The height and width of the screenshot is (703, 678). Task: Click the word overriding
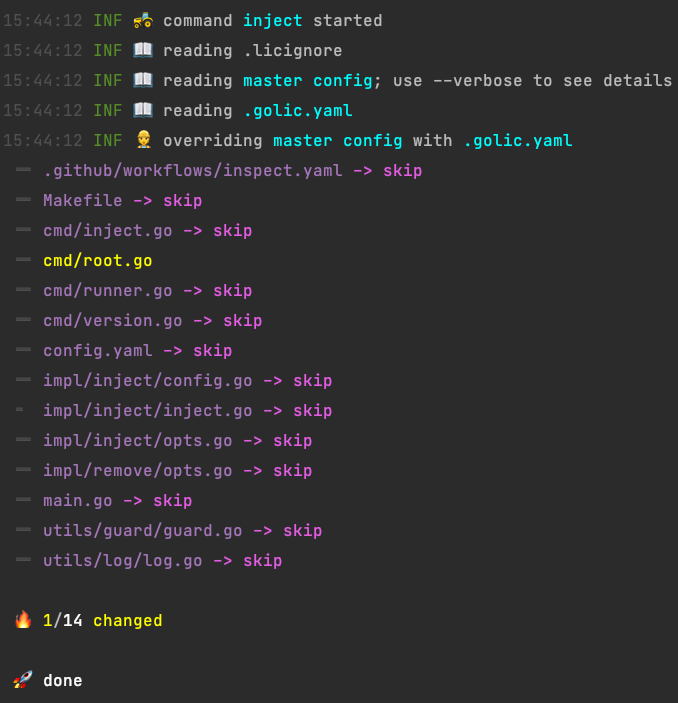point(213,141)
